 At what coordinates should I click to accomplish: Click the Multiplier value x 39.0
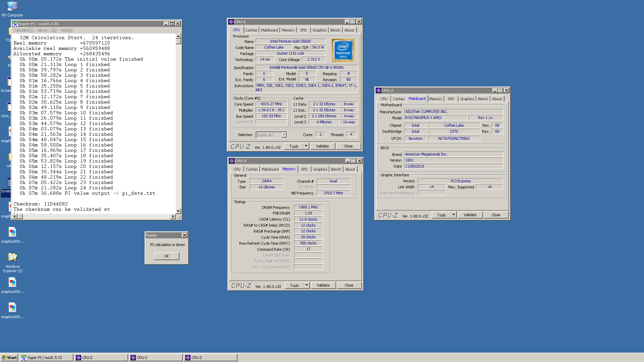point(271,110)
